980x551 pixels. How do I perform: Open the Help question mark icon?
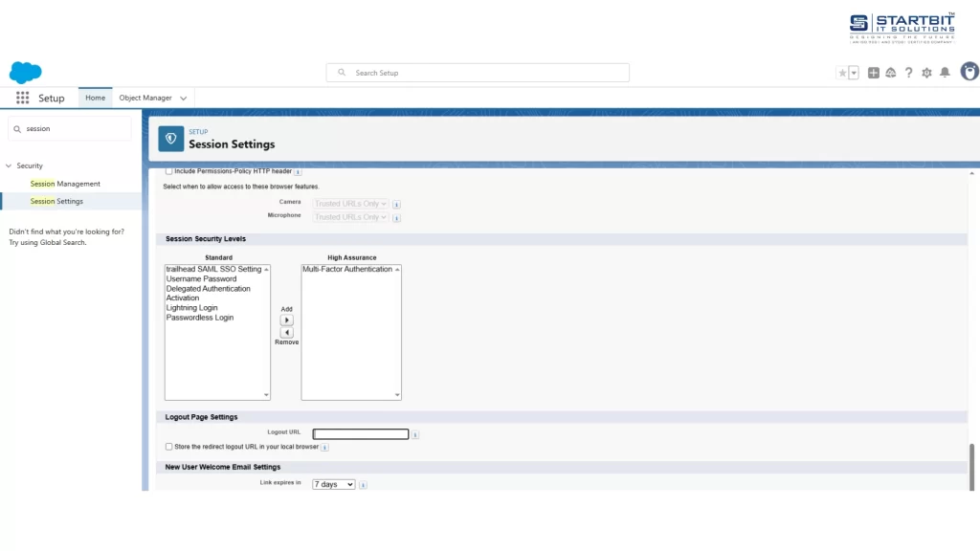pyautogui.click(x=908, y=73)
